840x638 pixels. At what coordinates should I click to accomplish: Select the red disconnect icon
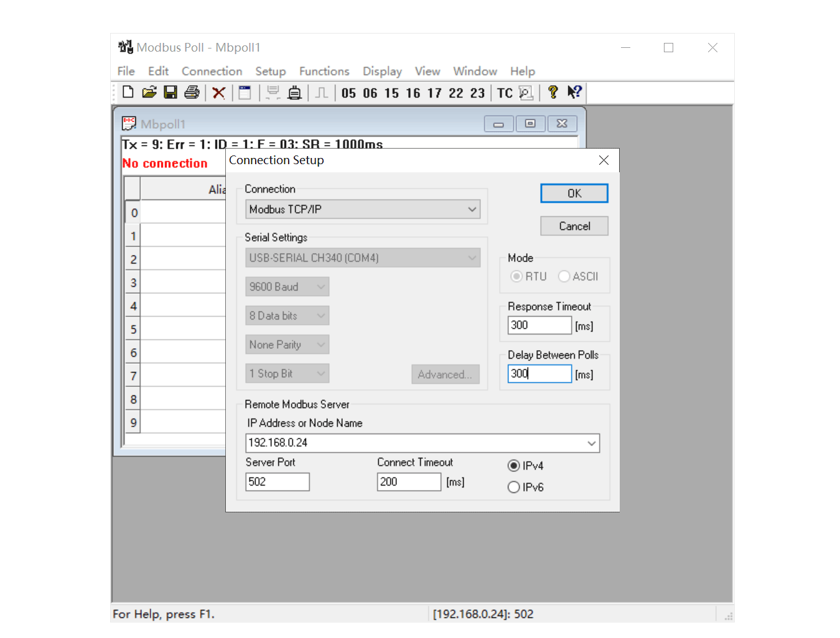(x=218, y=92)
